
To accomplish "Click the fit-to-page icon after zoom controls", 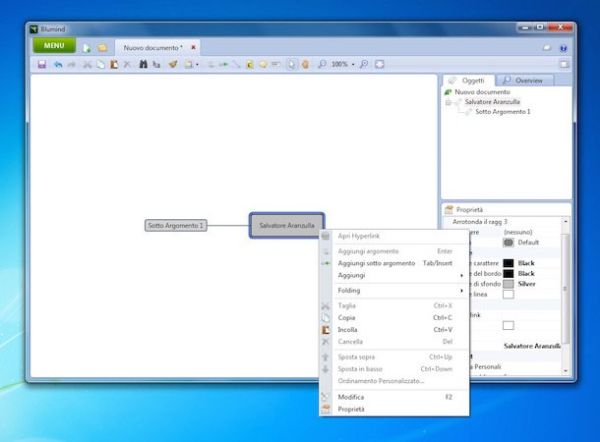I will pyautogui.click(x=380, y=64).
